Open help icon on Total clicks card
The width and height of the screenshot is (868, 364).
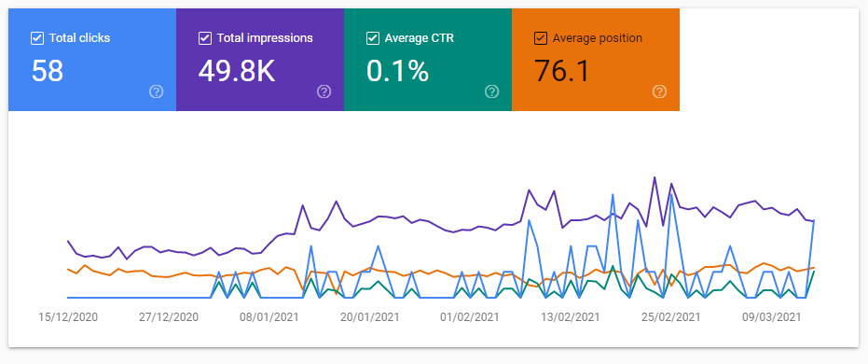[x=156, y=91]
